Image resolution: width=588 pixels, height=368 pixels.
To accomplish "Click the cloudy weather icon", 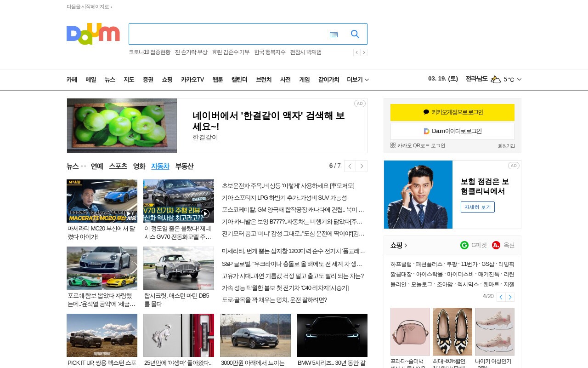I will (496, 79).
